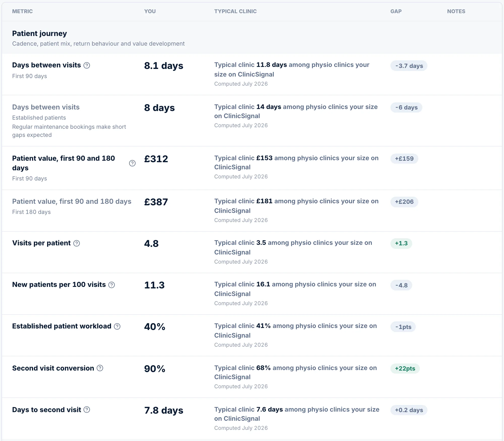Show info icon for Established patient workload
504x441 pixels.
coord(117,326)
